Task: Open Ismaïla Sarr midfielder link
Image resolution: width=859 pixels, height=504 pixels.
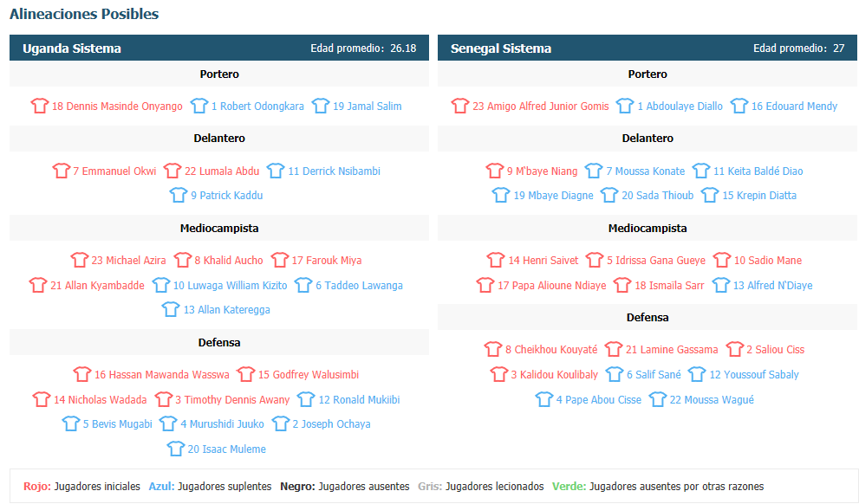Action: 669,286
